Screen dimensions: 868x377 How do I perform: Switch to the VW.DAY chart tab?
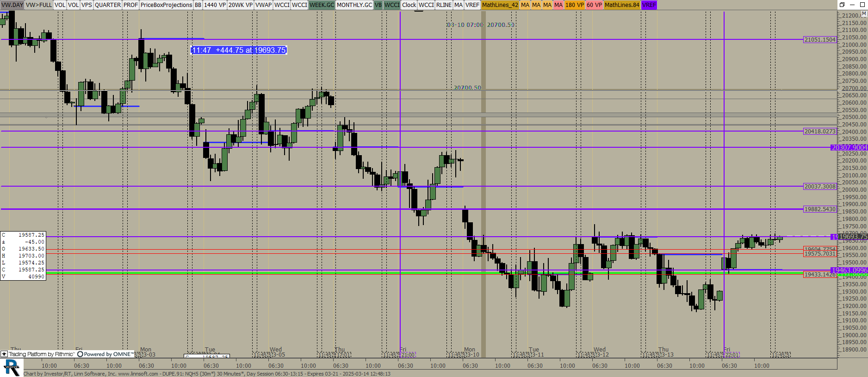click(12, 5)
